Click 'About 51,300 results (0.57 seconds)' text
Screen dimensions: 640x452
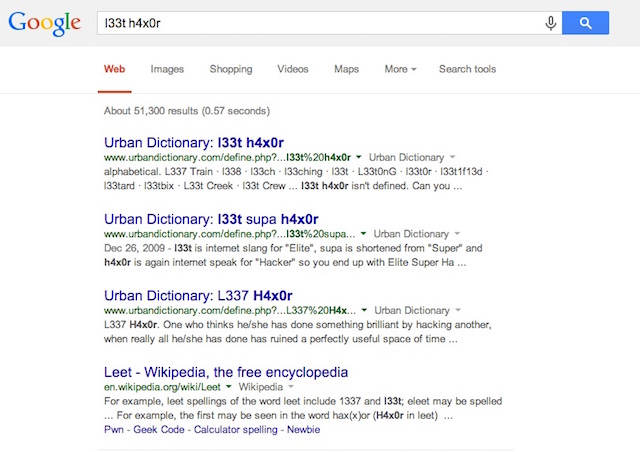(x=187, y=111)
